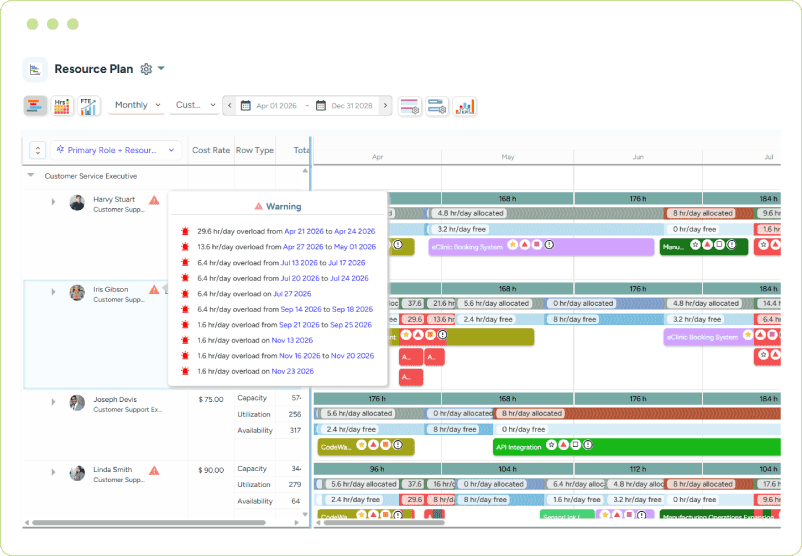Open the dropdown caret beside Resource Plan
Image resolution: width=802 pixels, height=556 pixels.
point(161,68)
